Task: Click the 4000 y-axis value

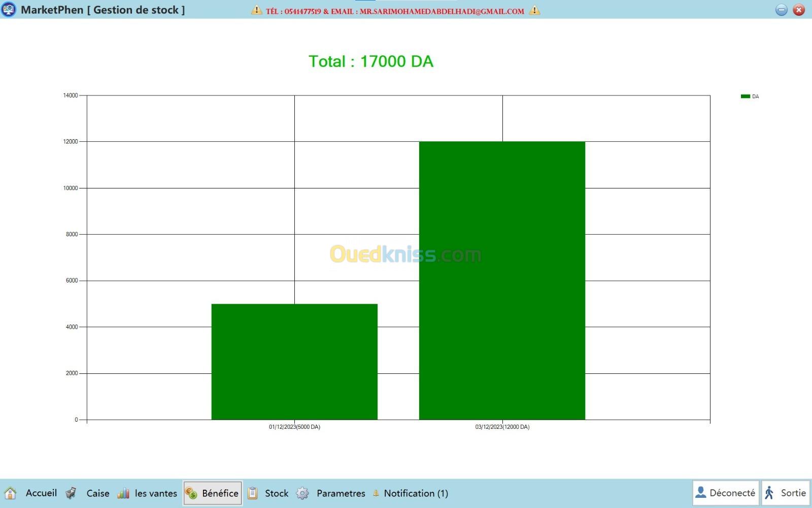Action: (72, 327)
